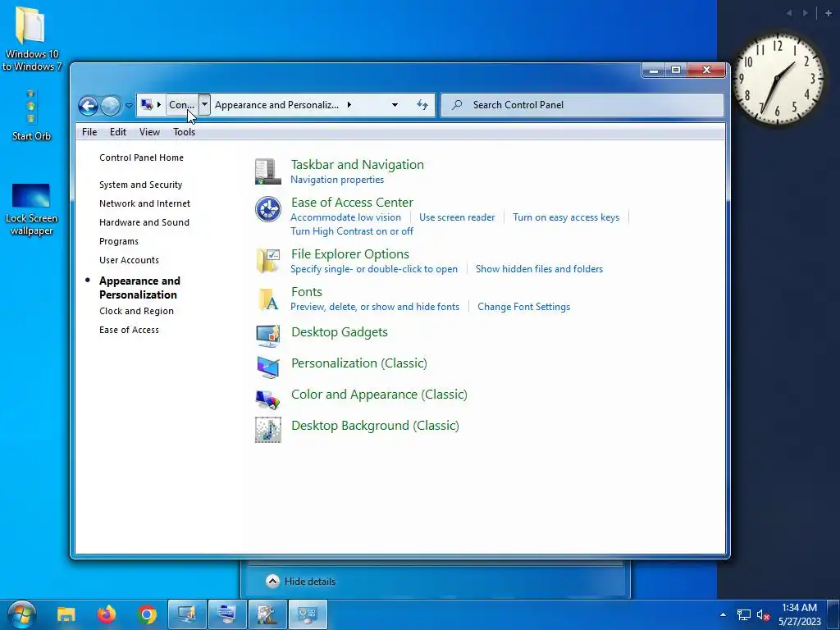Click the magnifier icon in the search box
This screenshot has height=630, width=840.
coord(457,105)
